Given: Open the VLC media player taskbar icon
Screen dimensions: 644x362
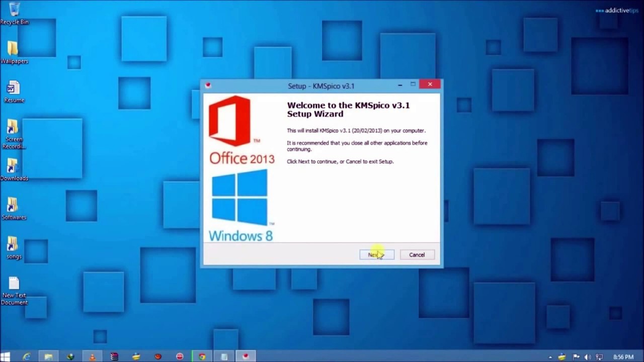Looking at the screenshot, I should (92, 357).
